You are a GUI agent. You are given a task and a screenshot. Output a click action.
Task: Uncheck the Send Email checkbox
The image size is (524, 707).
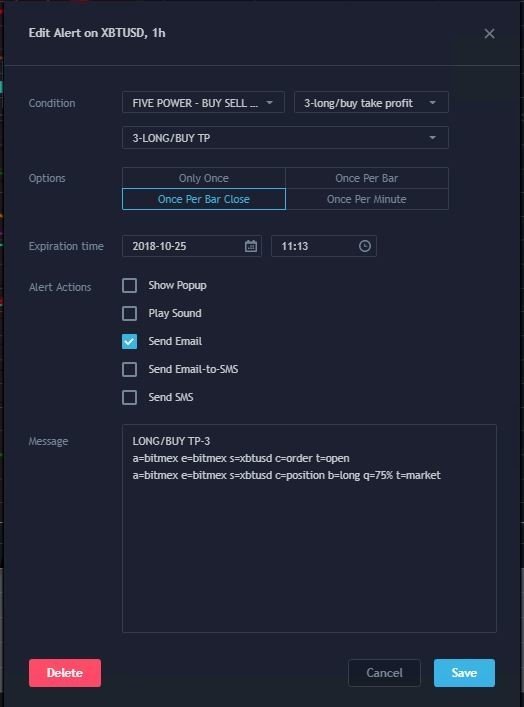point(129,341)
